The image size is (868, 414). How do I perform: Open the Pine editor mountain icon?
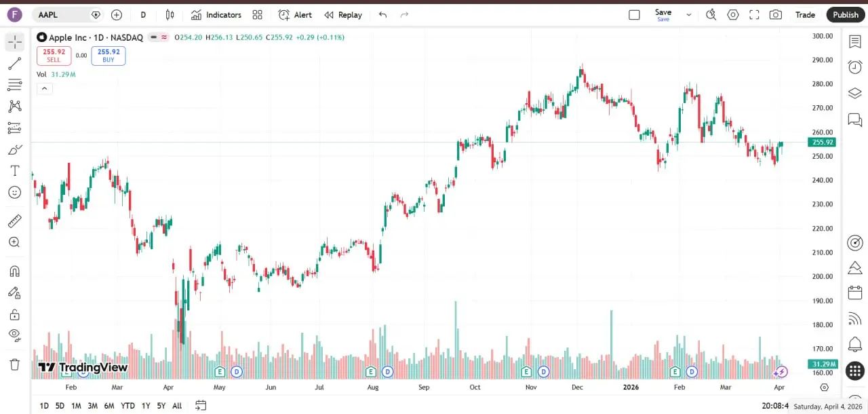tap(855, 267)
